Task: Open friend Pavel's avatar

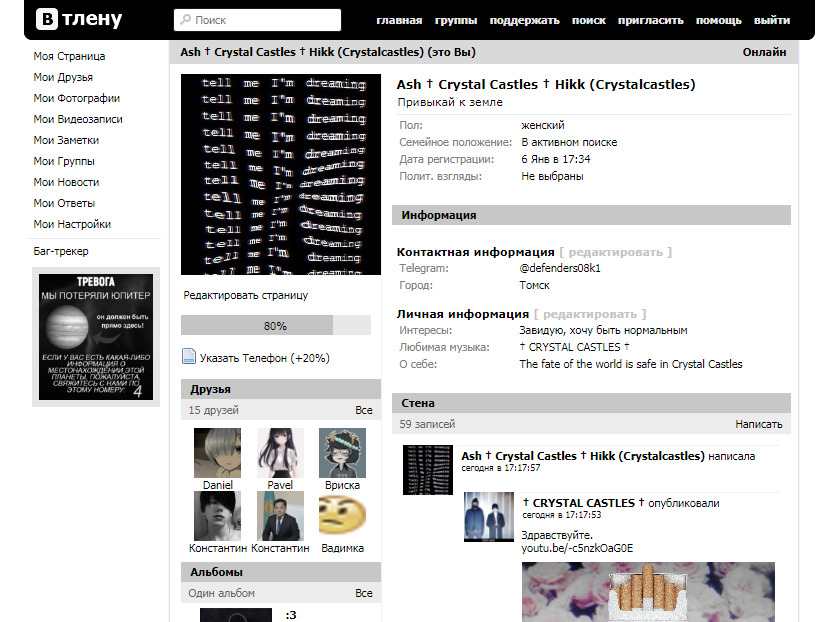Action: pyautogui.click(x=280, y=453)
